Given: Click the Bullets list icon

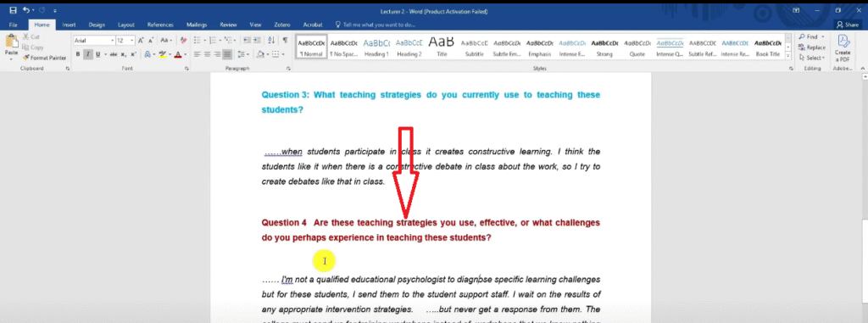Looking at the screenshot, I should 197,41.
